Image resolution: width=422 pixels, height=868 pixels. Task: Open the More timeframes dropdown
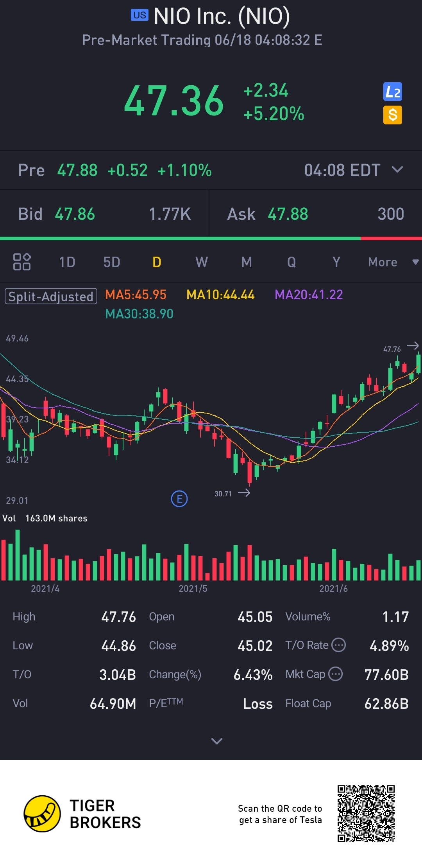pyautogui.click(x=393, y=262)
